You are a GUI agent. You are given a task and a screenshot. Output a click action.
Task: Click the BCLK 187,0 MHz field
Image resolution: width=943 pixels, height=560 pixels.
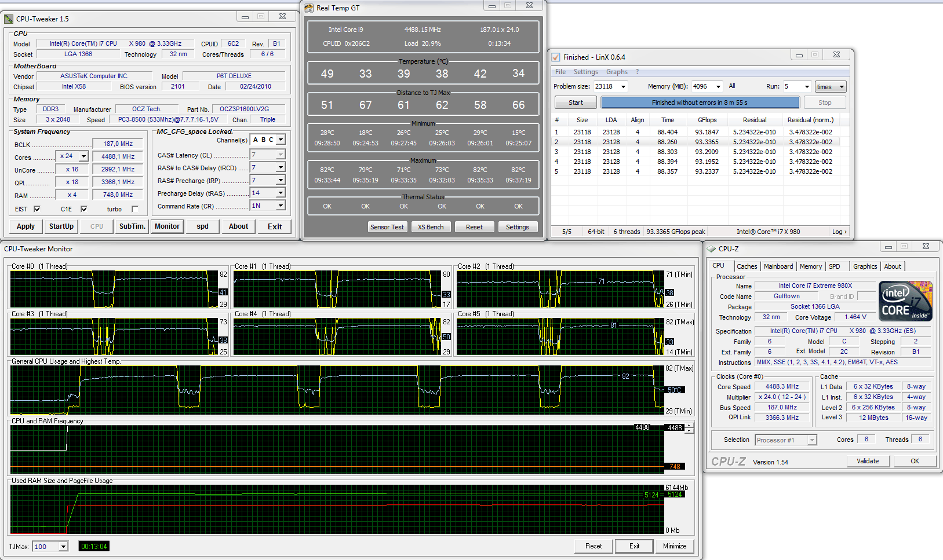coord(118,144)
